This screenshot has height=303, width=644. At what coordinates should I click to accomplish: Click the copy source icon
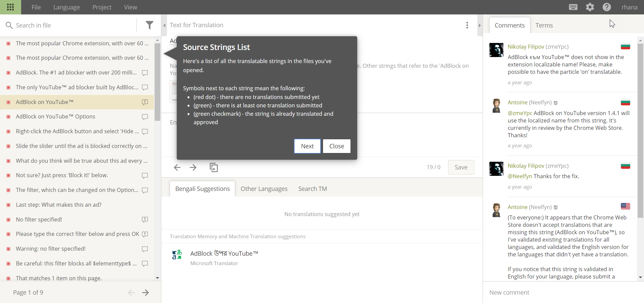click(x=214, y=167)
